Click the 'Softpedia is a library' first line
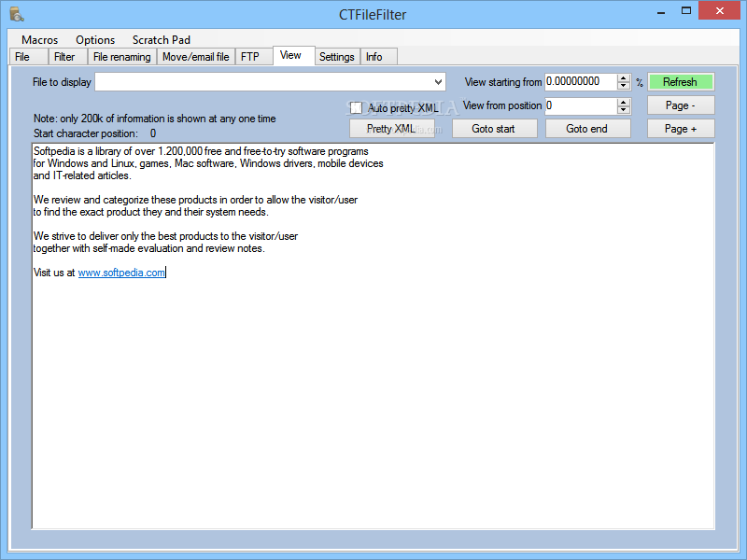The height and width of the screenshot is (560, 747). [x=201, y=151]
